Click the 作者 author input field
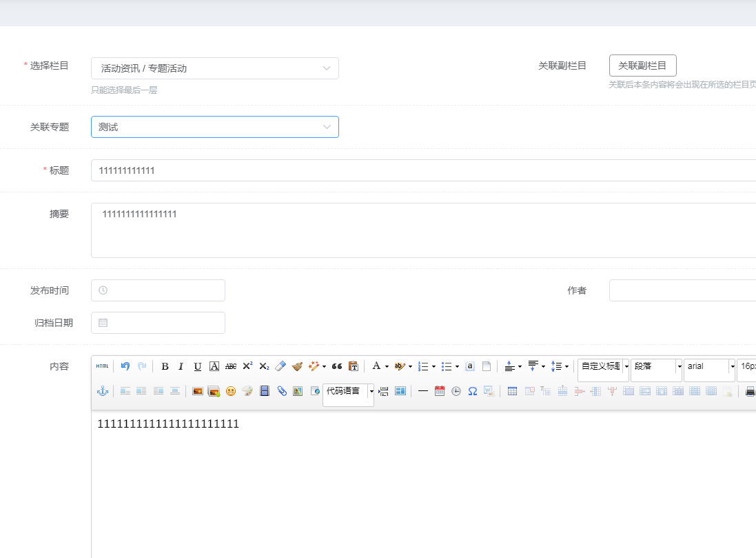 point(683,290)
